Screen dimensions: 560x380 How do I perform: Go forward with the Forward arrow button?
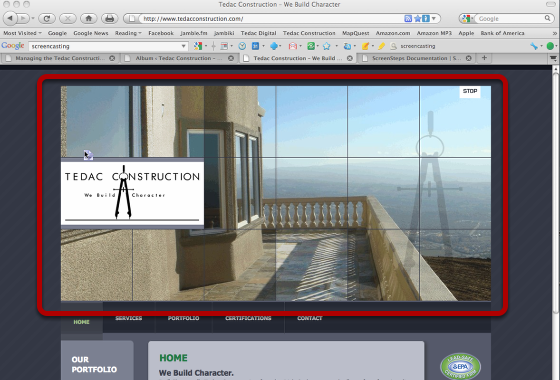click(22, 18)
